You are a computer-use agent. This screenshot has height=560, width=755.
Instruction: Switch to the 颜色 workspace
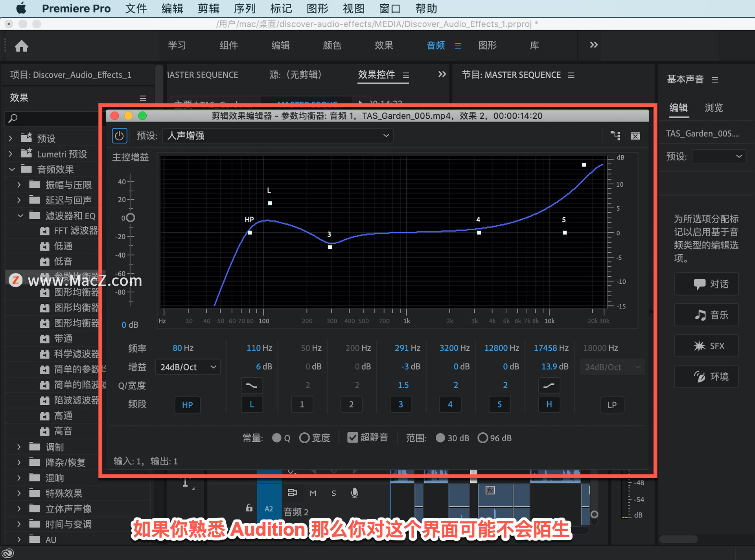click(332, 46)
